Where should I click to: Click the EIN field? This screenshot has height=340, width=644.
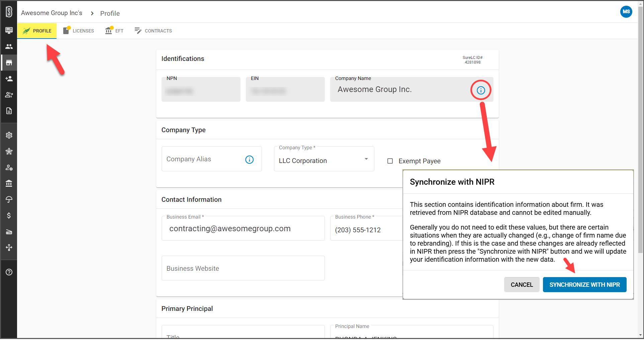(x=285, y=89)
